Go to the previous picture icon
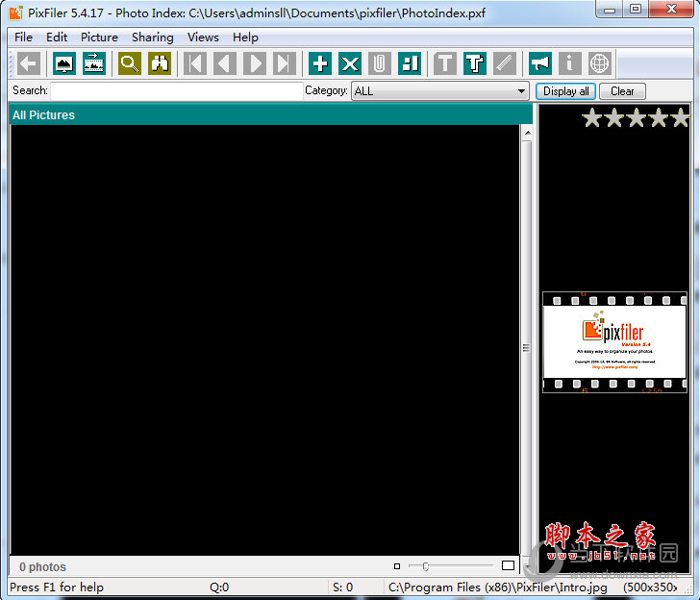The image size is (700, 600). (225, 63)
